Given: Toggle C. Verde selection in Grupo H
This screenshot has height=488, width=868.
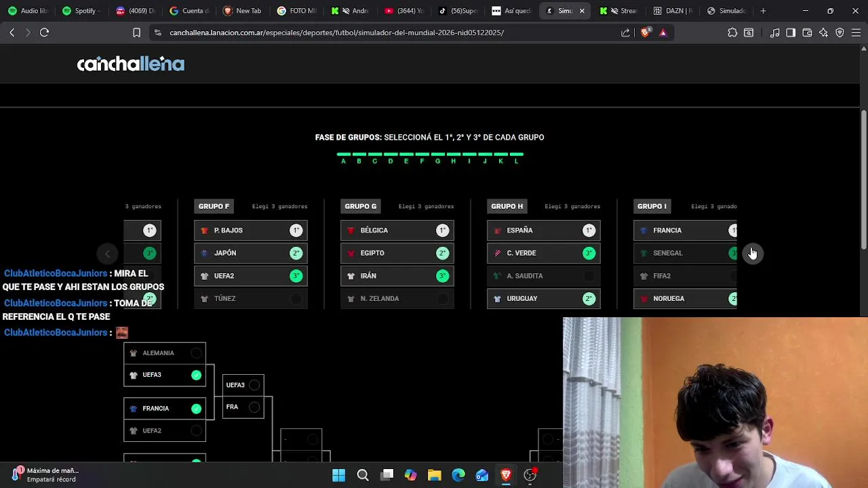Looking at the screenshot, I should (543, 253).
